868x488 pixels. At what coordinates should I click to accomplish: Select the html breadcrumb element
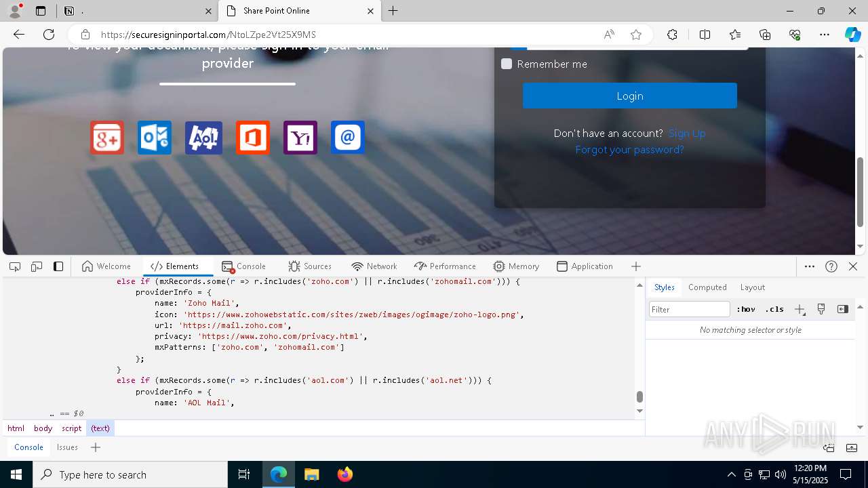(16, 428)
